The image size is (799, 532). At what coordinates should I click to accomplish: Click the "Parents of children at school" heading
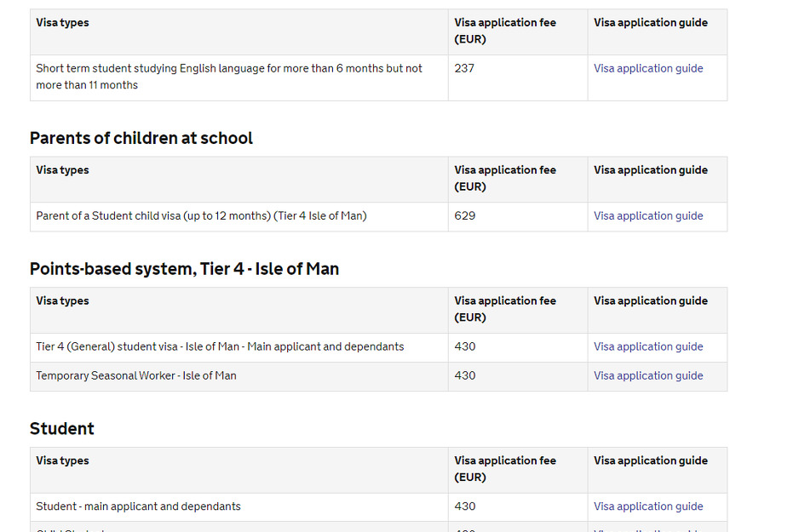pyautogui.click(x=141, y=138)
